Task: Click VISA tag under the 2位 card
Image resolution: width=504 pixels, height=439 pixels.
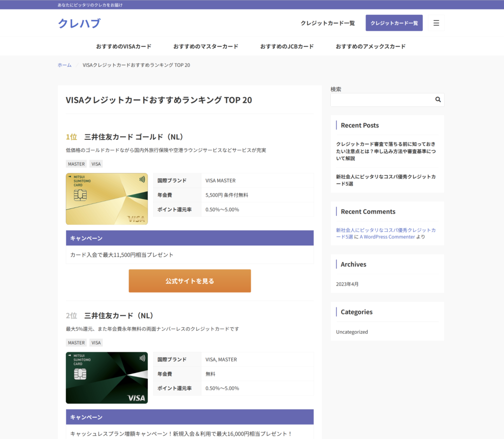Action: (x=96, y=343)
